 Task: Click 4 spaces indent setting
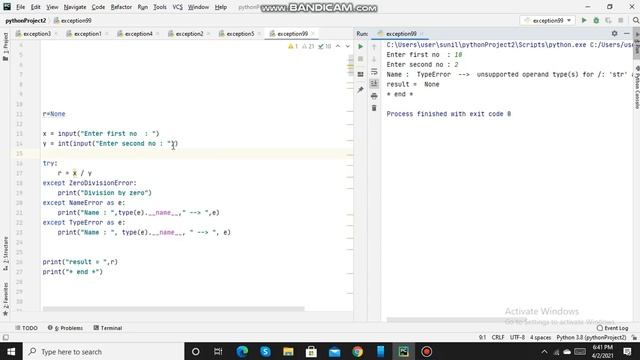coord(540,338)
